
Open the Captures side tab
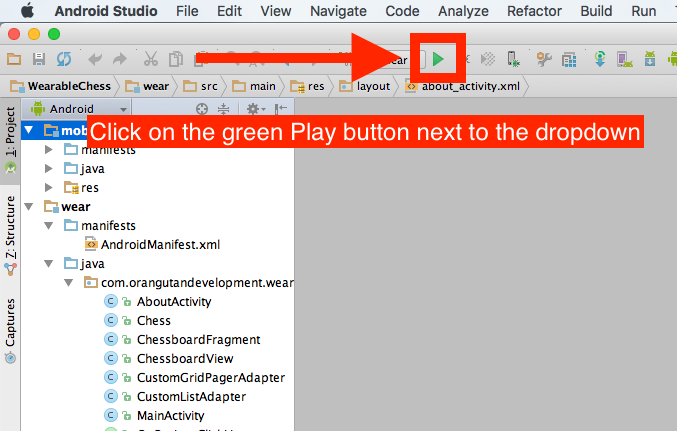[10, 330]
